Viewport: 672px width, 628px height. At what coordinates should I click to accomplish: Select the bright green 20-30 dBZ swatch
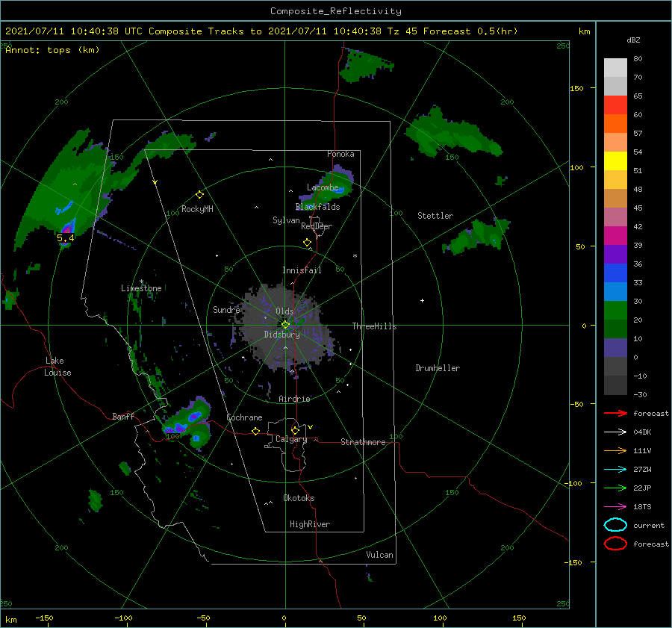[x=615, y=310]
